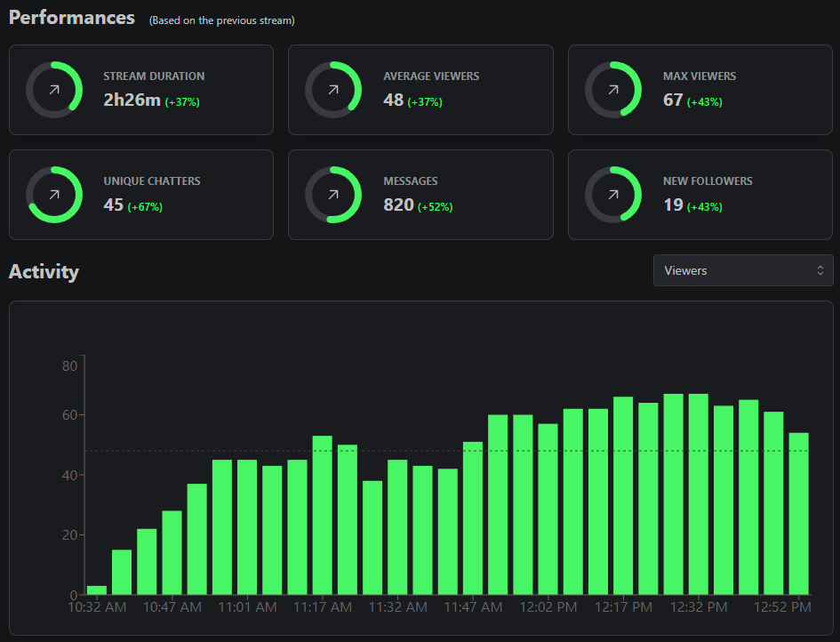Click the (+67%) chatters change label

(145, 207)
